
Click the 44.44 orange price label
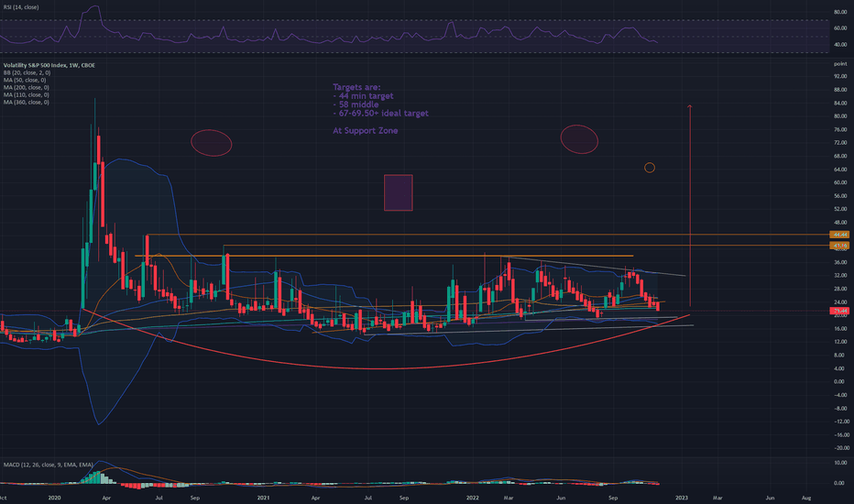tap(839, 235)
